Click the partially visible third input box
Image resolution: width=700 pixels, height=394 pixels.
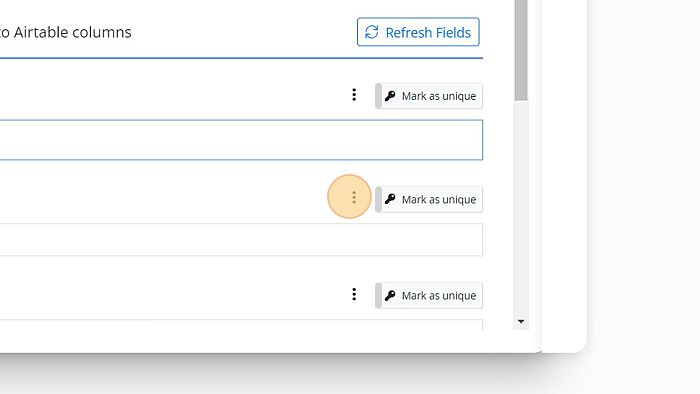coord(241,325)
